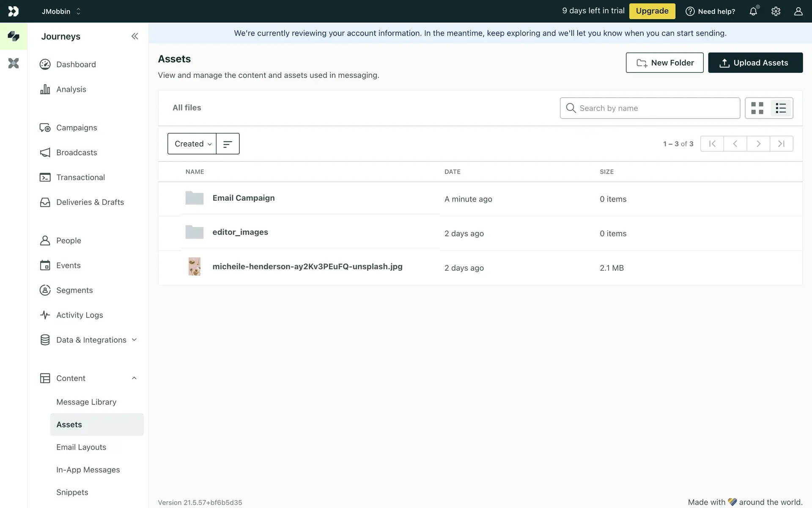Click the sort direction icon beside Created
The height and width of the screenshot is (508, 812).
click(228, 144)
